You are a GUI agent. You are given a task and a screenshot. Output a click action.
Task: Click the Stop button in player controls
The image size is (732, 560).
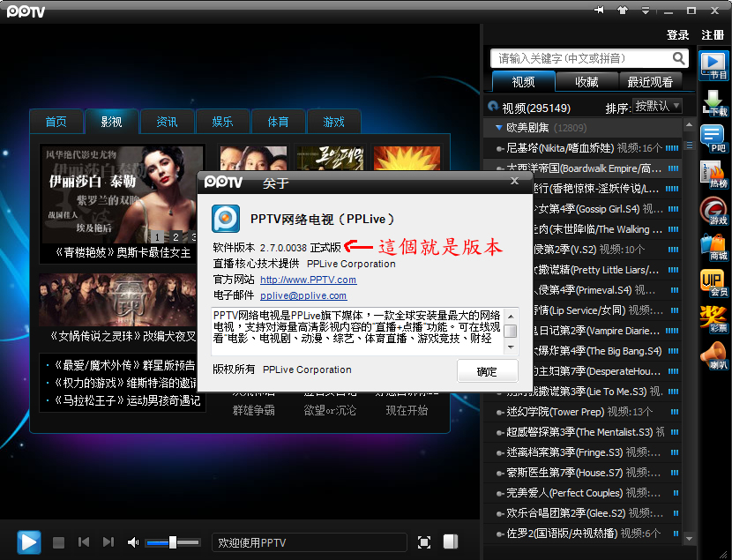58,542
